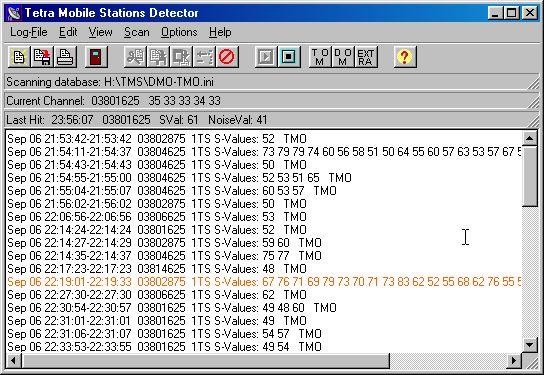Open the Scan menu
Image resolution: width=544 pixels, height=375 pixels.
137,32
